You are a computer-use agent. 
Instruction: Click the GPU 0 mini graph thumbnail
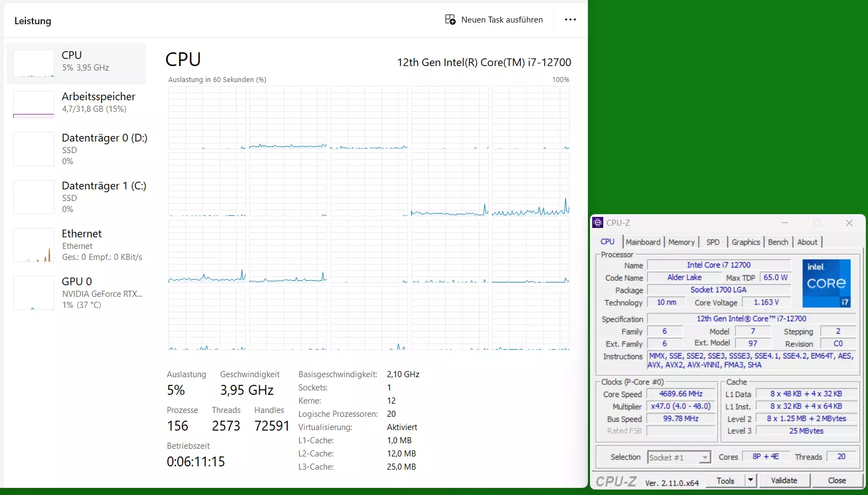(x=34, y=293)
